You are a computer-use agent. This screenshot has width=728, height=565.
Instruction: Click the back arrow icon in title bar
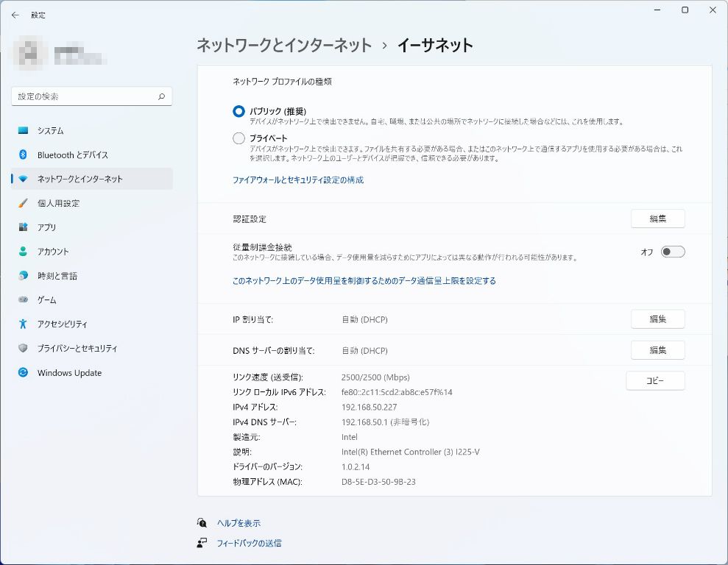(x=15, y=15)
